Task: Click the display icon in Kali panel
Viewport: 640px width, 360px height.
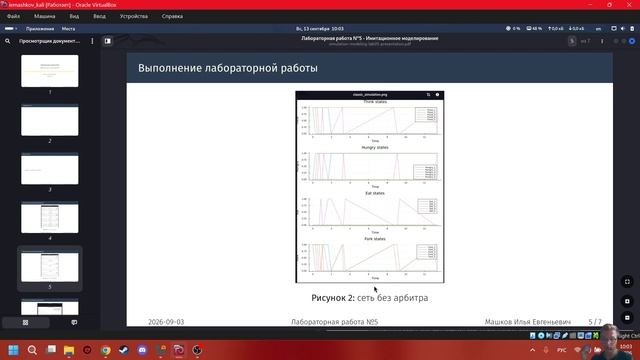Action: click(613, 29)
